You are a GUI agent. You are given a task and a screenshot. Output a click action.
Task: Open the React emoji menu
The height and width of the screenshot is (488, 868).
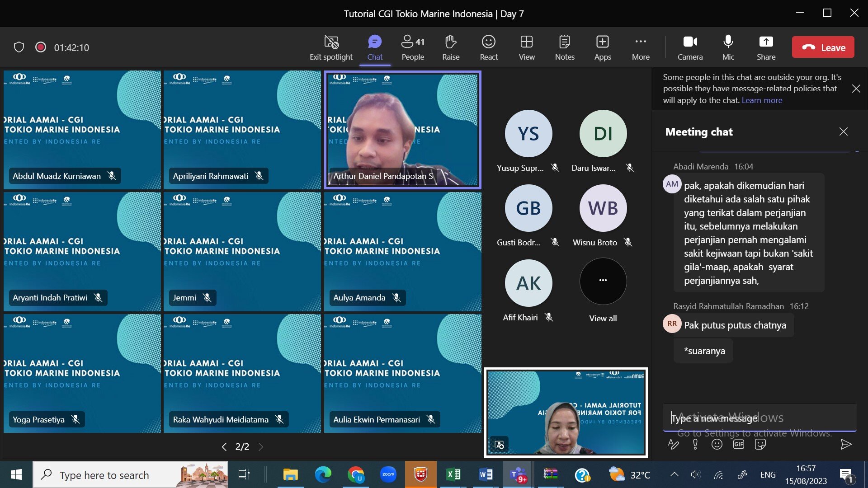489,47
